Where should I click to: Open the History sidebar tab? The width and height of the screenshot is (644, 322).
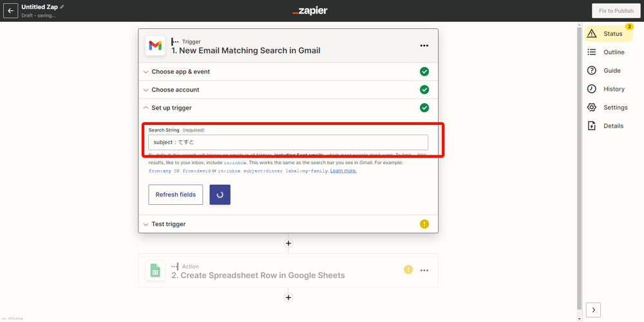point(606,89)
